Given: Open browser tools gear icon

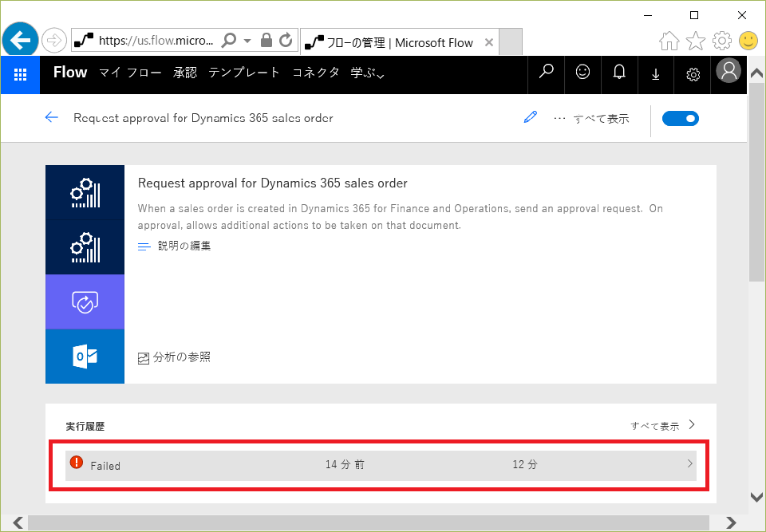Looking at the screenshot, I should (x=721, y=41).
